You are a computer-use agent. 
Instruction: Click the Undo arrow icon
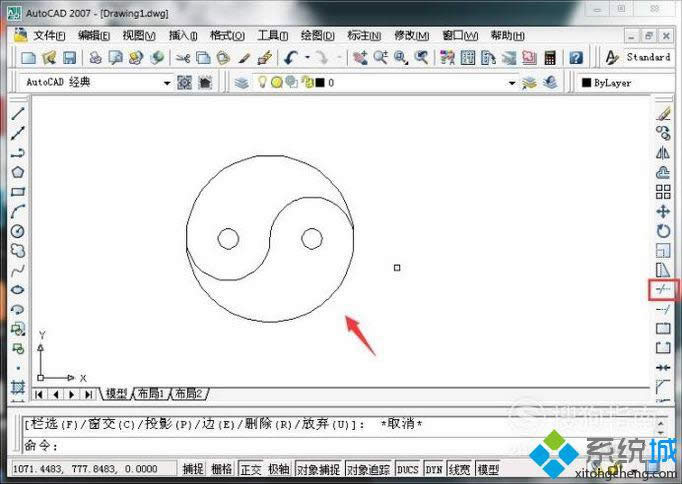pyautogui.click(x=291, y=58)
